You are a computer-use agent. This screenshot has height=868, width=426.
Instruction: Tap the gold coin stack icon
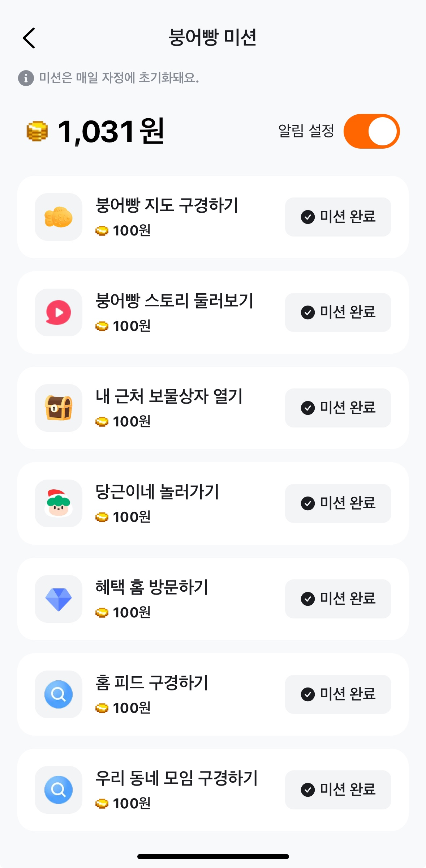click(37, 131)
